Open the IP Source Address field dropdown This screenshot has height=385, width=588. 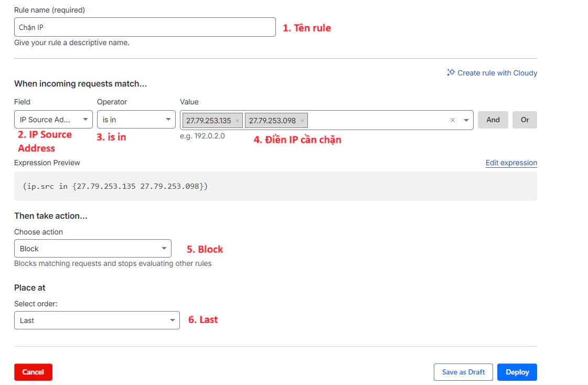54,120
